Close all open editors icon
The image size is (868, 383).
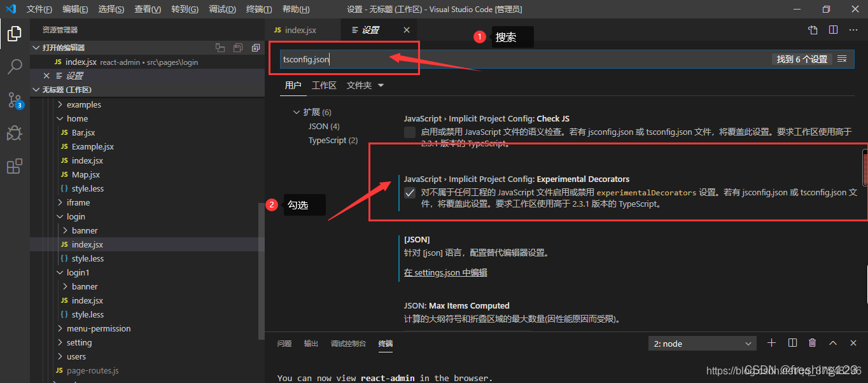(256, 48)
